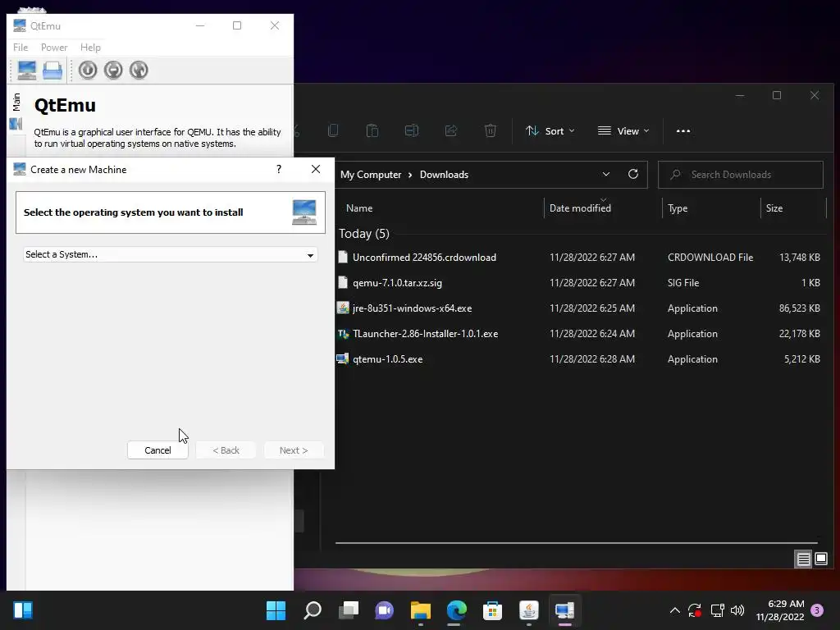Click the horizontal scrollbar in Explorer
This screenshot has height=630, width=840.
[x=577, y=543]
